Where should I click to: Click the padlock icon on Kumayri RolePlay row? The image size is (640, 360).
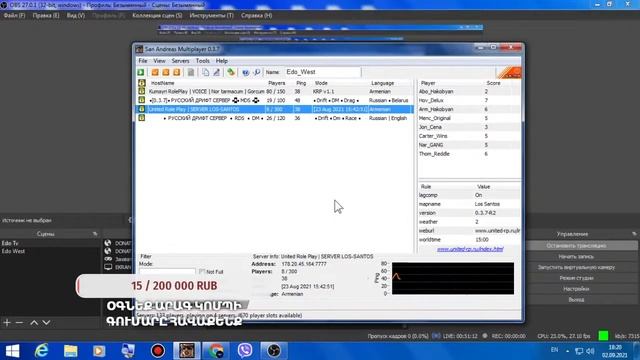click(x=142, y=91)
